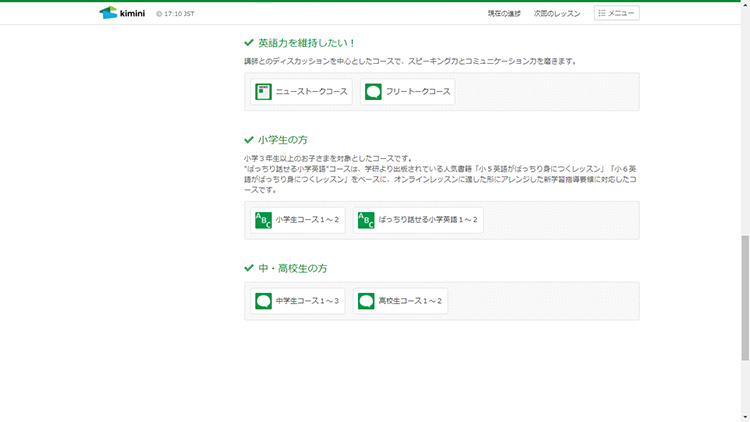
Task: Click the scrollbar down arrow
Action: (x=744, y=416)
